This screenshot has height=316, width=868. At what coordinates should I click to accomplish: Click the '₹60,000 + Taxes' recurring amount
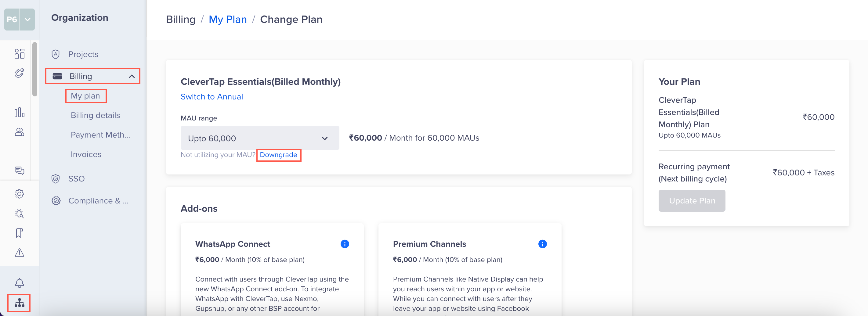tap(804, 173)
